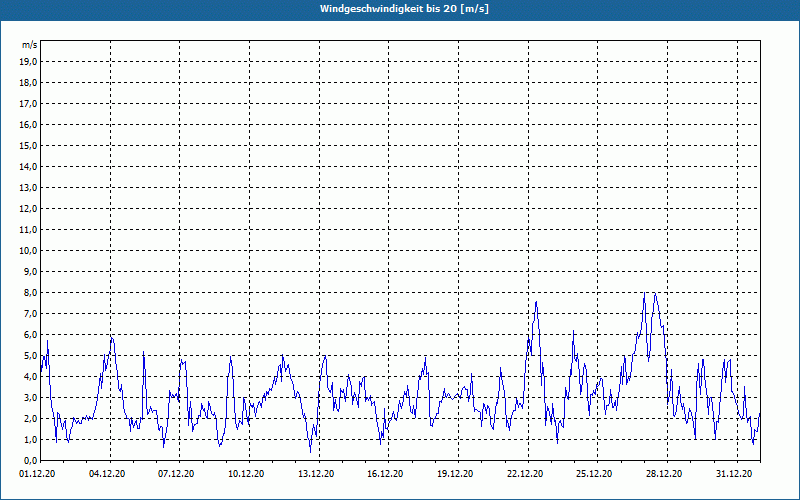Click the '17,0' y-axis label
800x500 pixels.
point(28,104)
